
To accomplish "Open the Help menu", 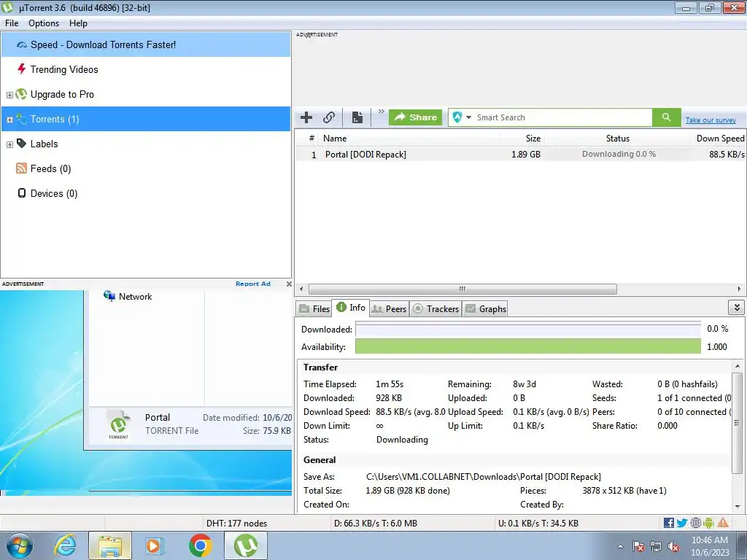I will pyautogui.click(x=78, y=23).
